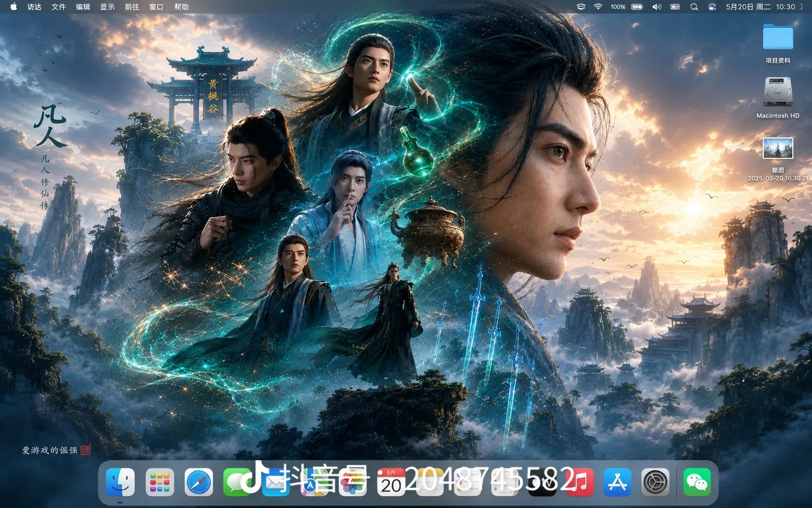812x508 pixels.
Task: Open Control Center from menu bar
Action: [x=675, y=7]
